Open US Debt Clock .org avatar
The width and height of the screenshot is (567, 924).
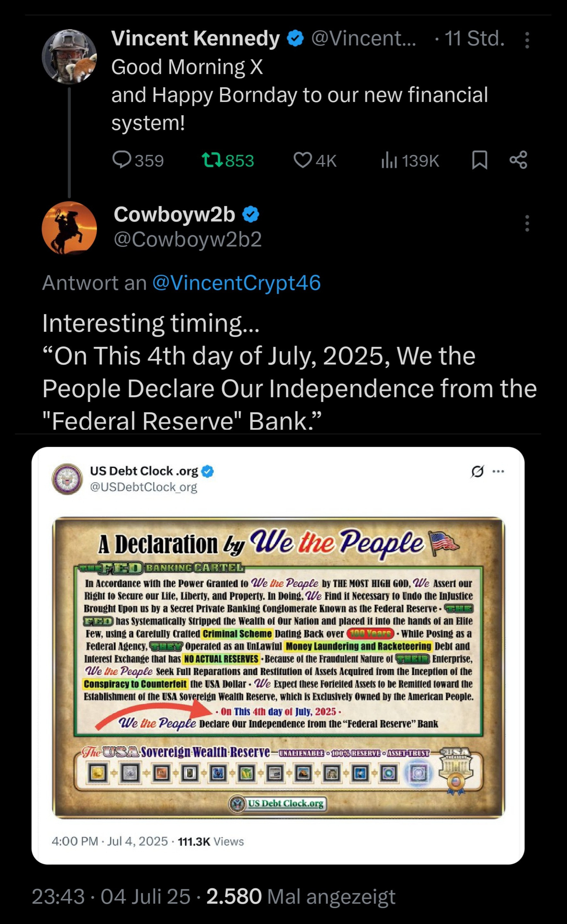[x=67, y=479]
